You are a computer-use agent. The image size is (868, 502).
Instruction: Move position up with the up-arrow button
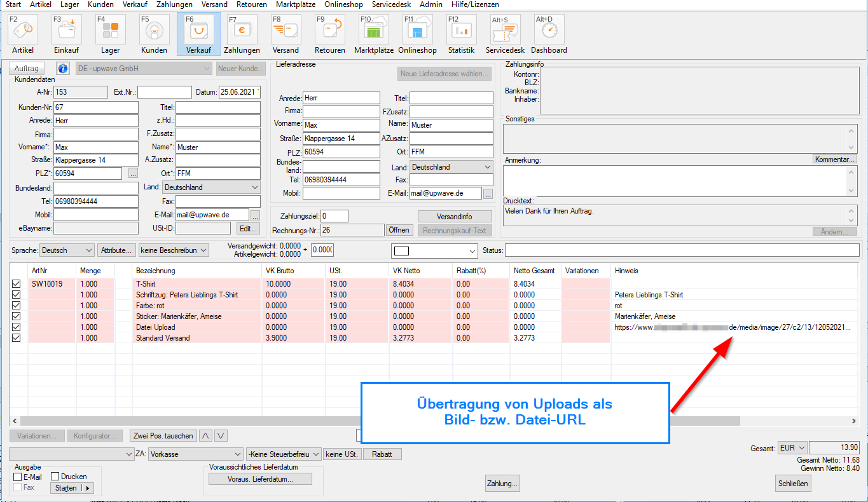pos(206,435)
